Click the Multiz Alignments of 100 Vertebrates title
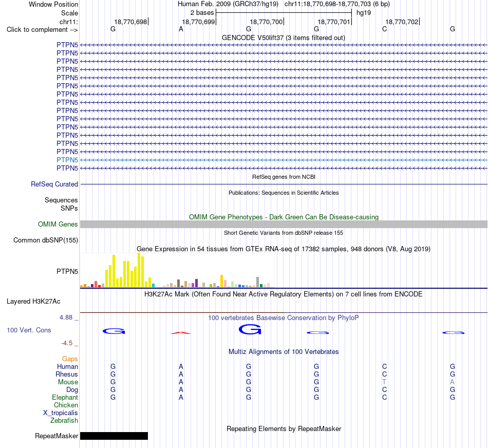Screen dimensions: 488x448 (284, 352)
